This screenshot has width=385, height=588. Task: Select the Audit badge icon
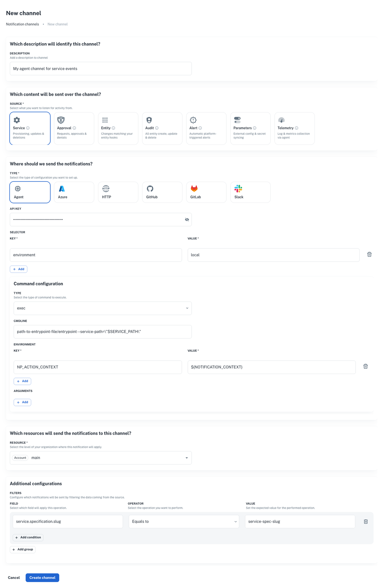[x=149, y=120]
